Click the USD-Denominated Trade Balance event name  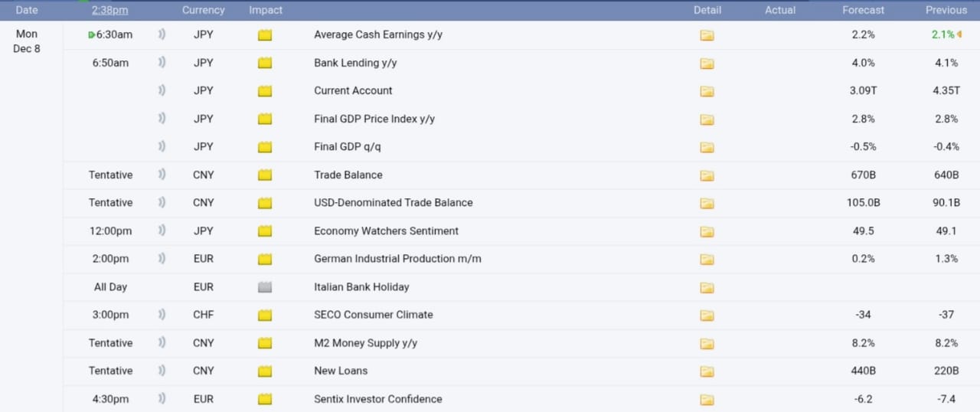393,203
